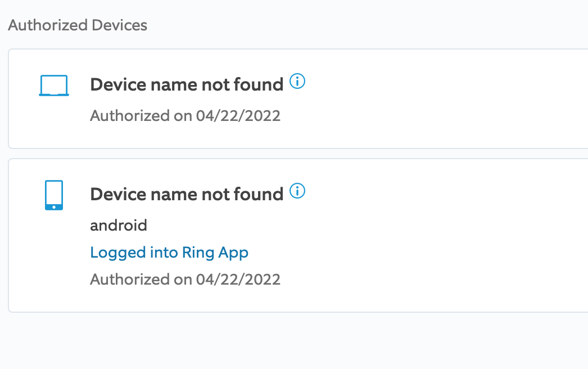
Task: Click the circled-i icon beside the phone entry
Action: click(298, 191)
